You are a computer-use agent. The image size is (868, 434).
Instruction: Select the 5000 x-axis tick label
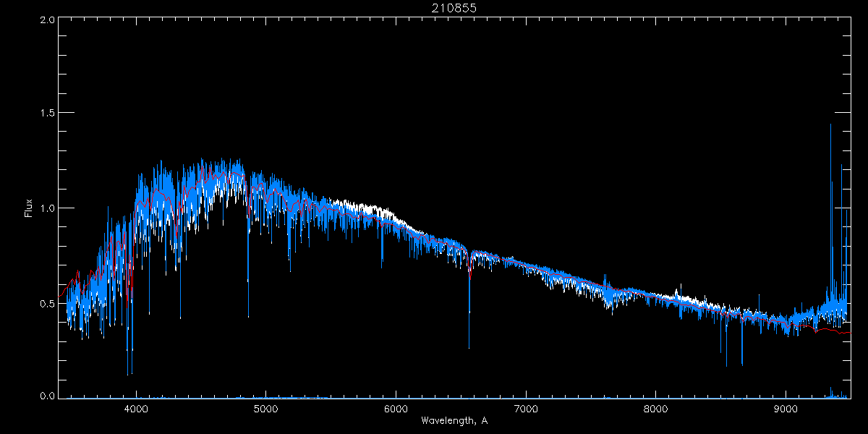coord(266,408)
